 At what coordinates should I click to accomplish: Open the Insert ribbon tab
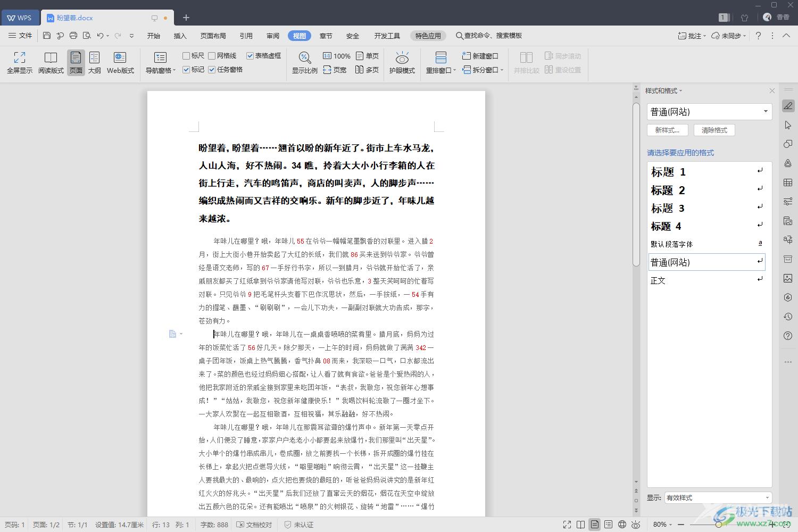coord(180,36)
